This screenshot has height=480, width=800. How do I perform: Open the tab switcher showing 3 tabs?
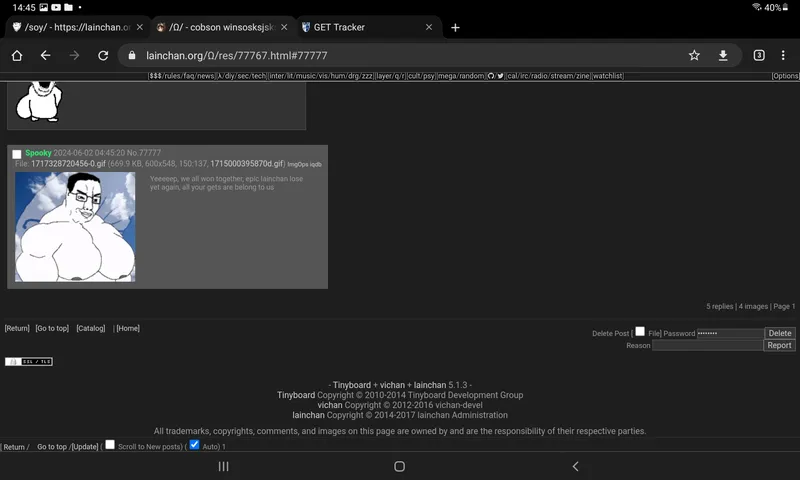tap(759, 56)
